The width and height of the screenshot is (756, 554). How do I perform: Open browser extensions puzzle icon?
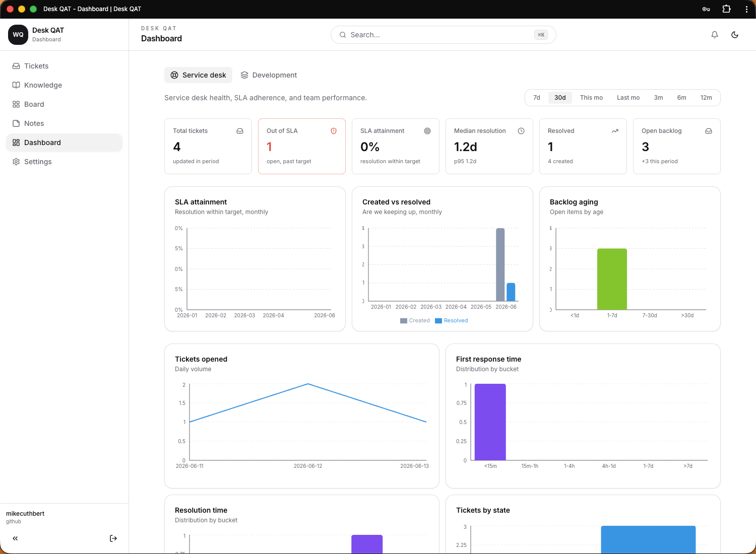[726, 9]
